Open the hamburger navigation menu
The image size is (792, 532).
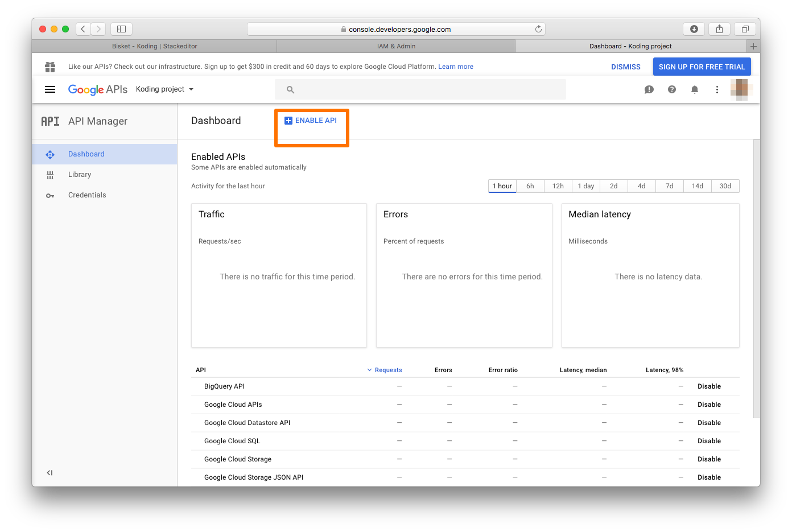50,89
